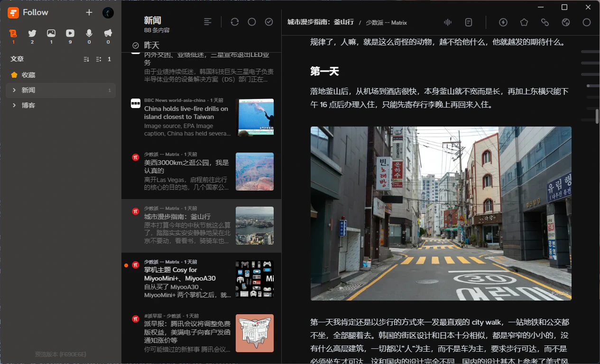Switch to the Social Media (Twitter) view
Image resolution: width=600 pixels, height=364 pixels.
pos(32,33)
